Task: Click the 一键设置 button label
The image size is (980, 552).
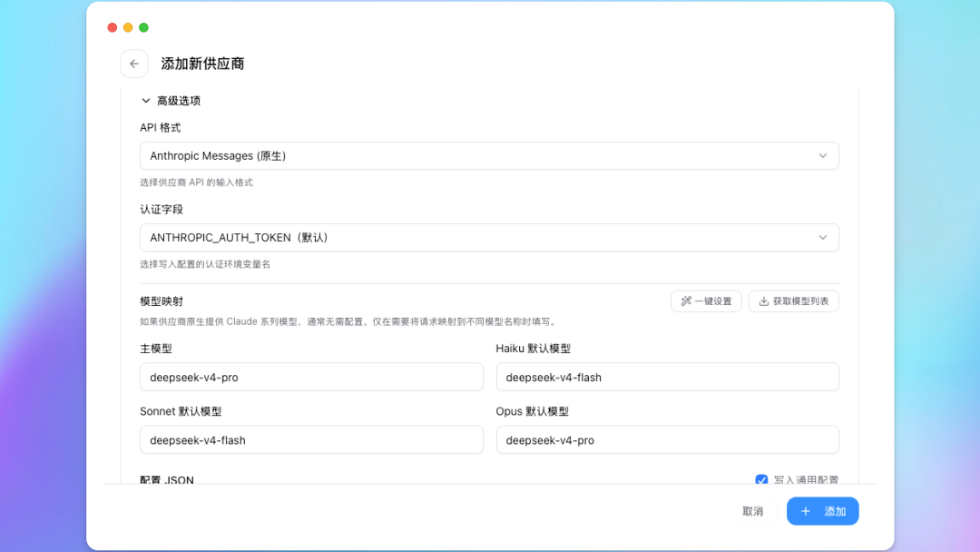Action: pyautogui.click(x=713, y=301)
